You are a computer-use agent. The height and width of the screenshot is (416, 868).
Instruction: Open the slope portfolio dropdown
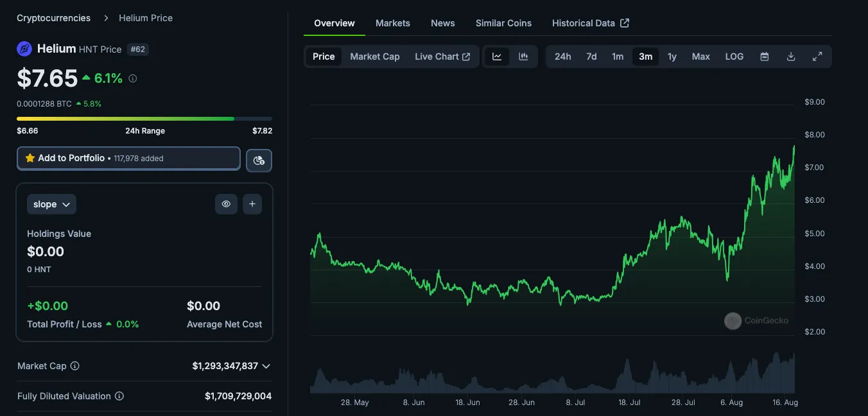pyautogui.click(x=51, y=204)
